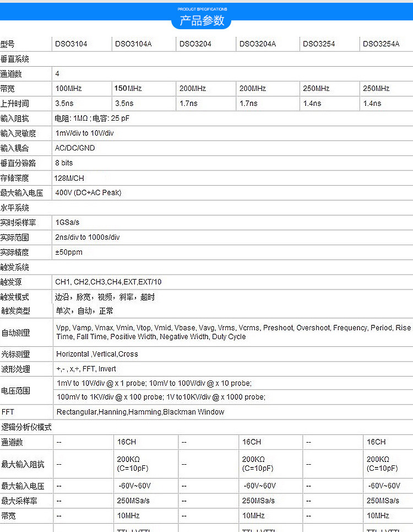Select the 128M/CH storage depth value
This screenshot has height=532, width=413.
click(70, 178)
